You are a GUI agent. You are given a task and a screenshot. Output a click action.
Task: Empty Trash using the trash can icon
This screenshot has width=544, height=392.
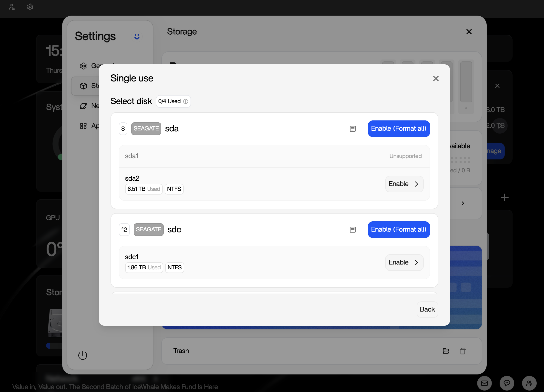pos(463,351)
